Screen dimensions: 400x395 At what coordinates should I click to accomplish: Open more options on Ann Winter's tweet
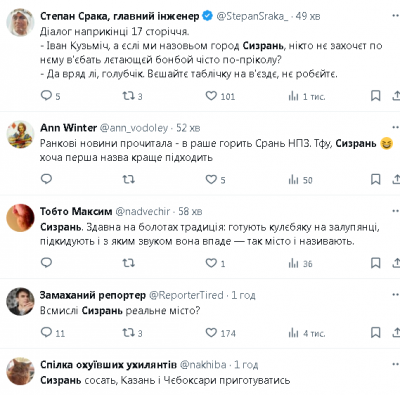click(396, 128)
